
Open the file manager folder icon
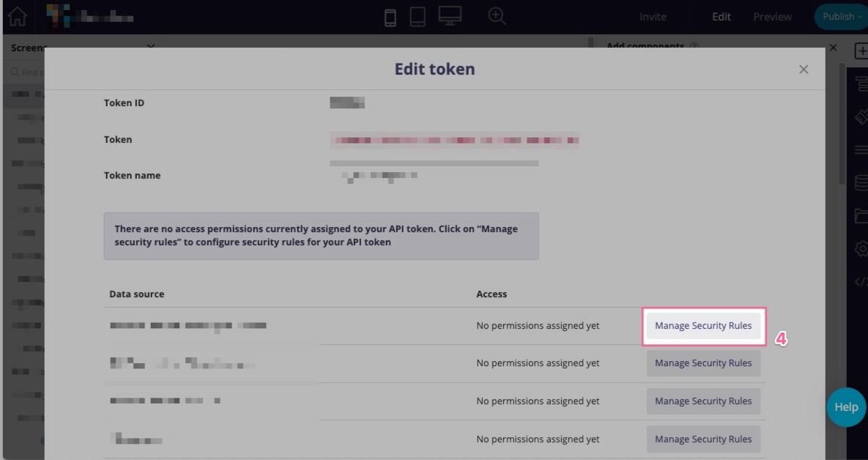(x=861, y=215)
